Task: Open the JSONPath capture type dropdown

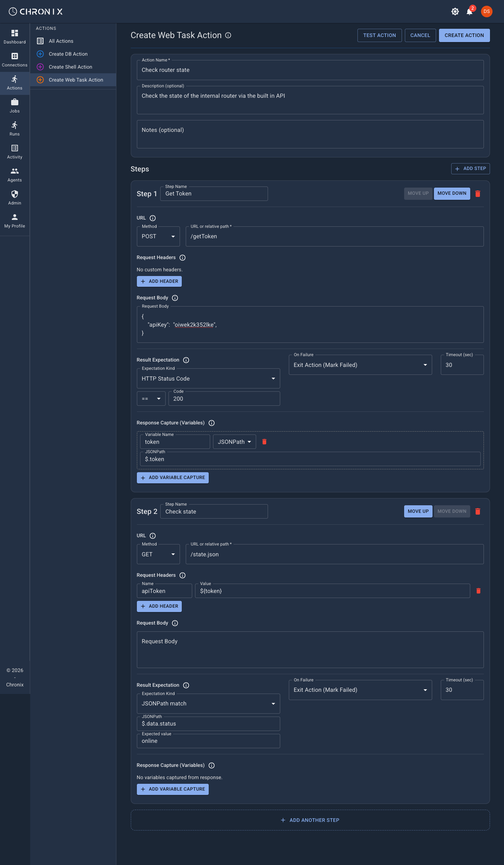Action: click(234, 442)
